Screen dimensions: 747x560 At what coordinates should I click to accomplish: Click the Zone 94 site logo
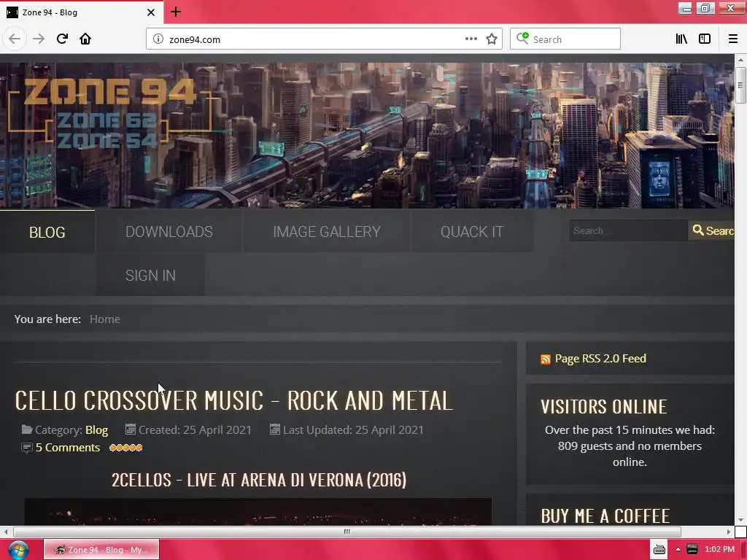point(109,113)
